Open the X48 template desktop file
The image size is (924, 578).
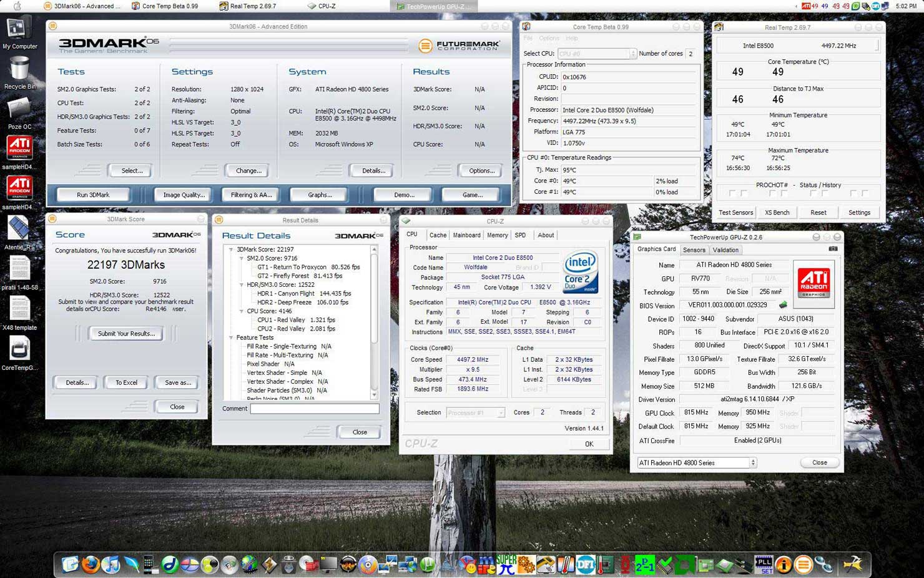(19, 314)
